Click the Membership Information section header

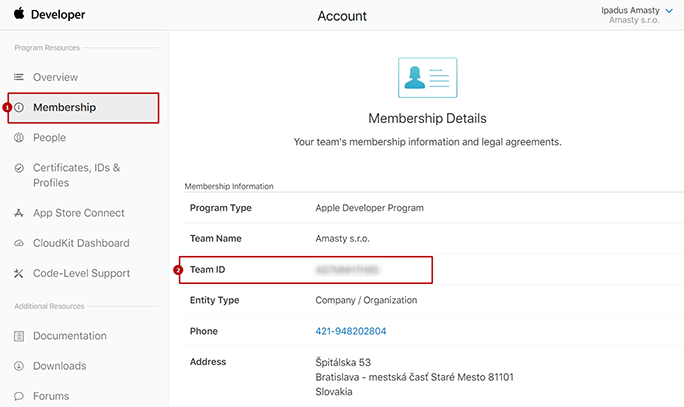click(x=229, y=186)
